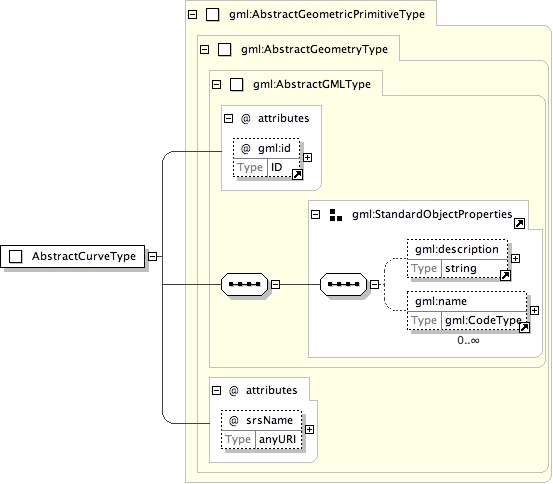The image size is (553, 484).
Task: Follow the reference arrow on gml:description
Action: [506, 276]
